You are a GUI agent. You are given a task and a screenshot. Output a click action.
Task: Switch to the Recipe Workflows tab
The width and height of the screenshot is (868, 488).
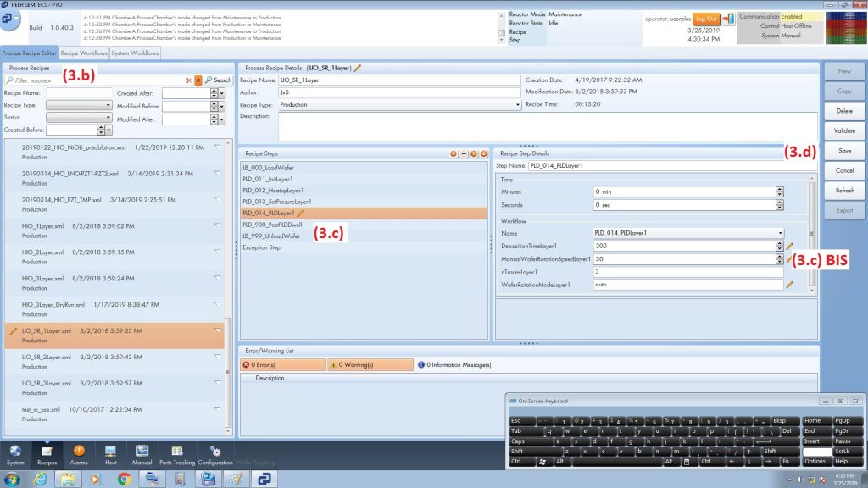point(83,53)
